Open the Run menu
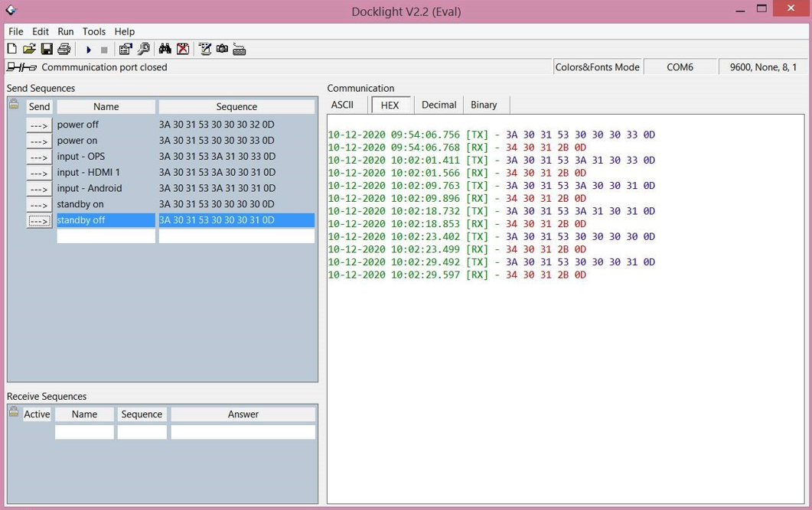Viewport: 812px width, 510px height. tap(66, 31)
